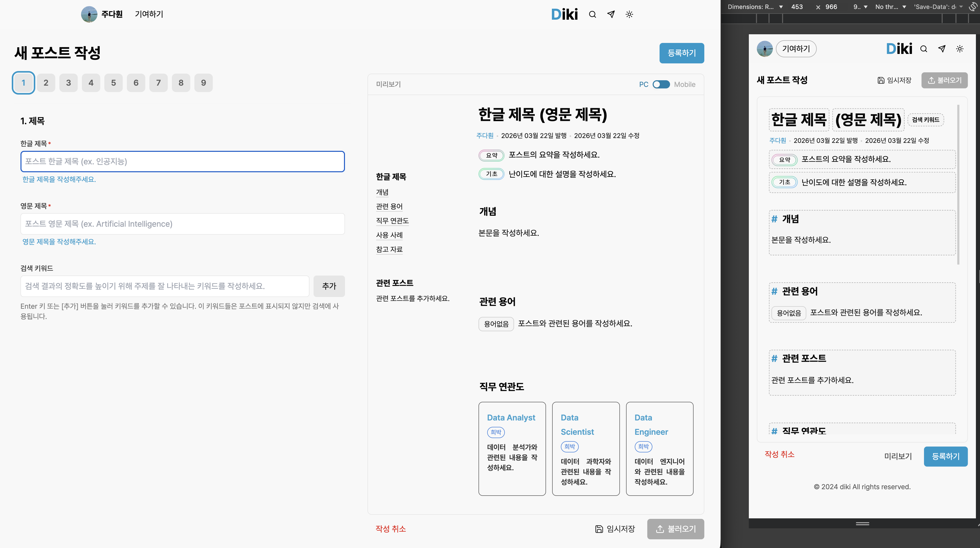Viewport: 980px width, 548px height.
Task: Click the 임시저장 floppy-disk save icon
Action: pos(599,529)
